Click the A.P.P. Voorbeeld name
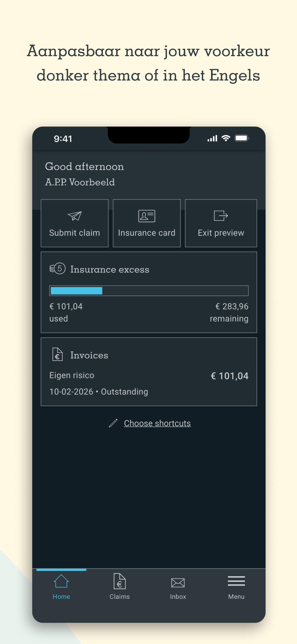 [80, 182]
